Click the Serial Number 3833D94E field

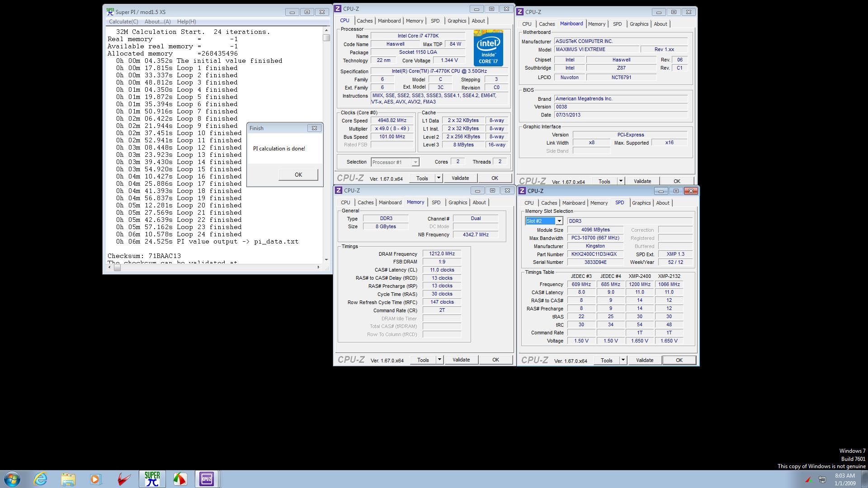point(595,262)
